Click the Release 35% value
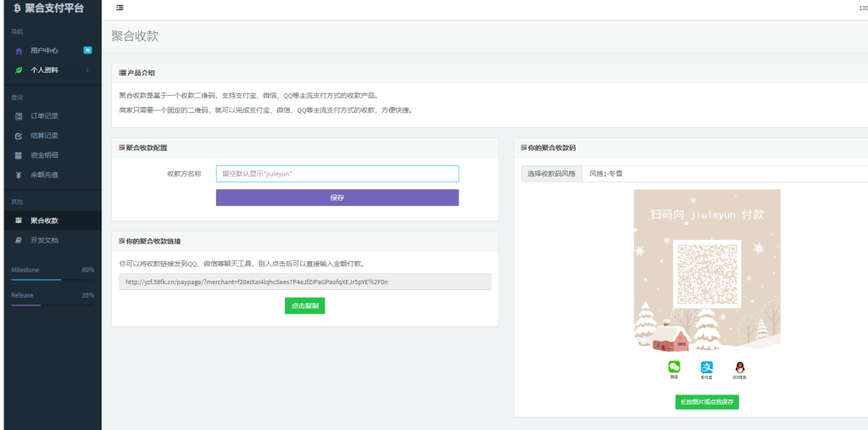The height and width of the screenshot is (430, 868). tap(88, 295)
